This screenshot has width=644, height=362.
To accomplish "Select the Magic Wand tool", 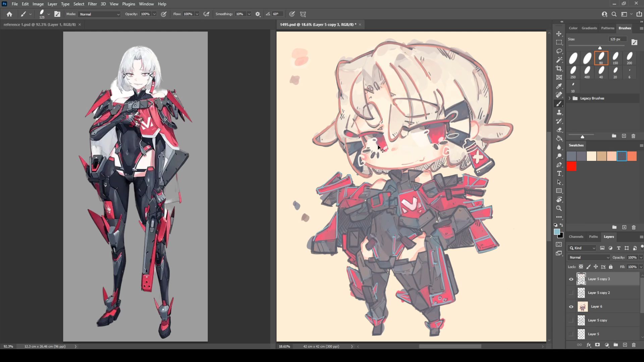I will click(x=559, y=60).
